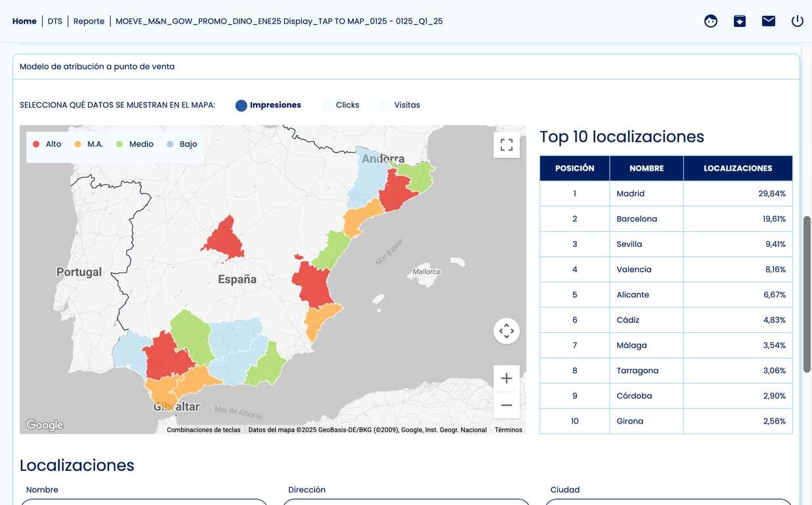Click the 8,16% value cell
This screenshot has width=812, height=505.
(738, 269)
